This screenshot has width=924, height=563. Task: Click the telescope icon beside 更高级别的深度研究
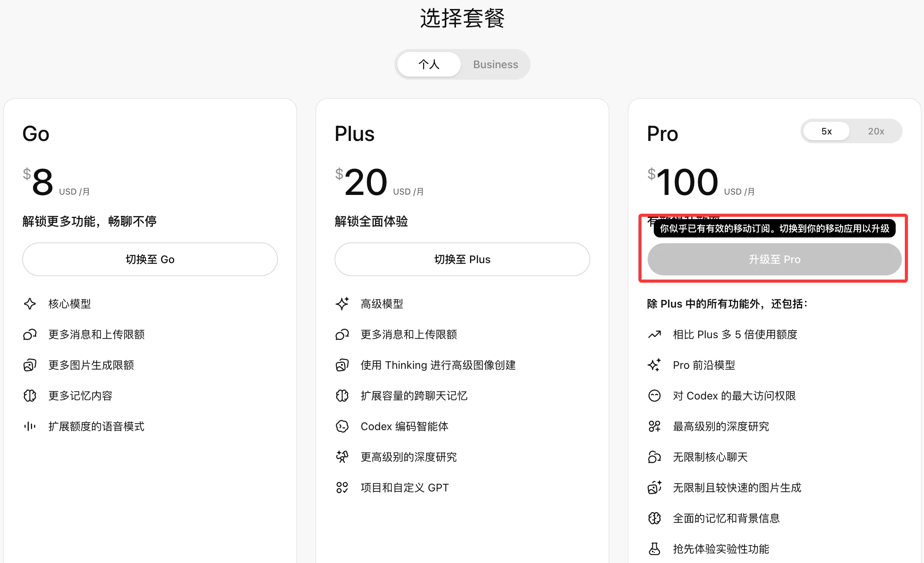342,457
